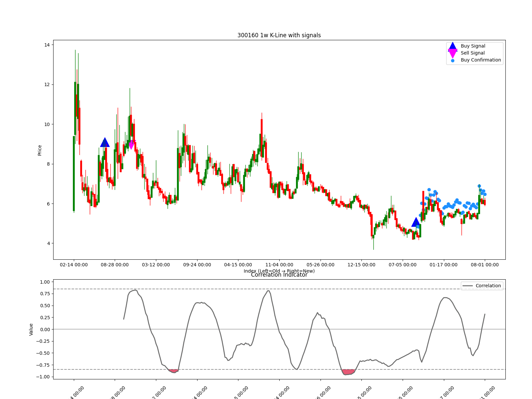
Task: Click the price tick label 4
Action: click(x=48, y=244)
